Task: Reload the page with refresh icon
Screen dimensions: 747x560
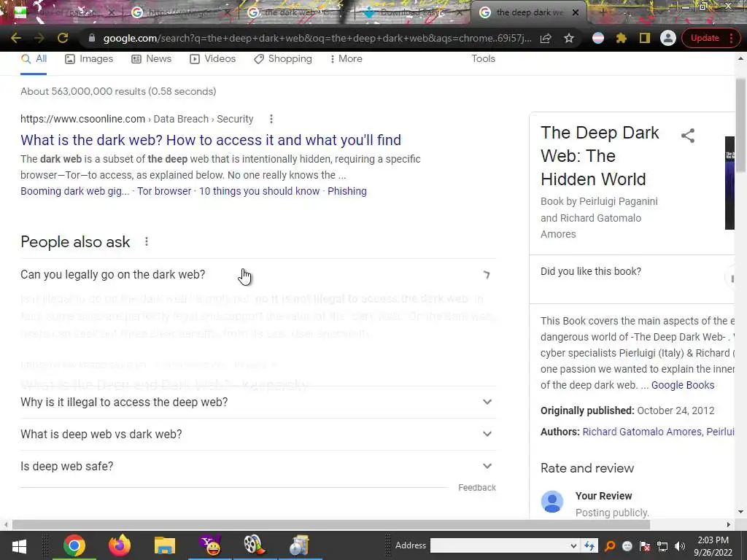Action: pos(63,38)
